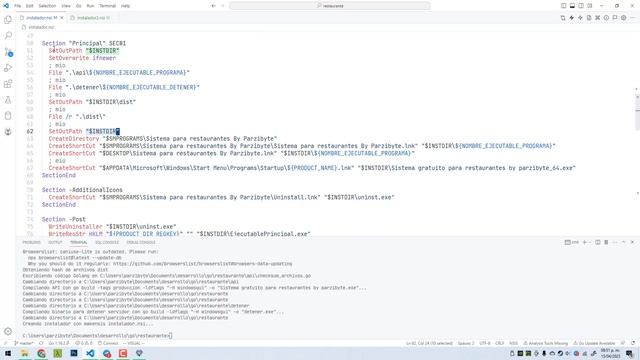Open the Explorer view in activity bar
Screen dimensions: 640x360
coord(8,20)
